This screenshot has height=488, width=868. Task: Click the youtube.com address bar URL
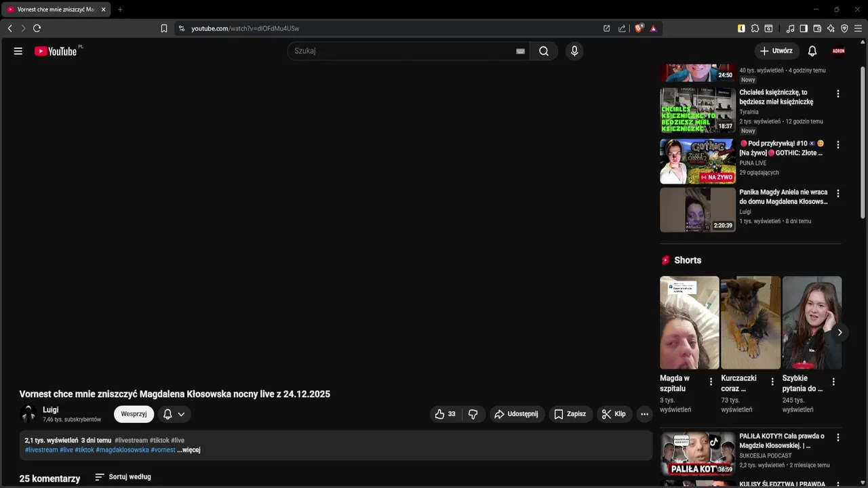[x=245, y=28]
